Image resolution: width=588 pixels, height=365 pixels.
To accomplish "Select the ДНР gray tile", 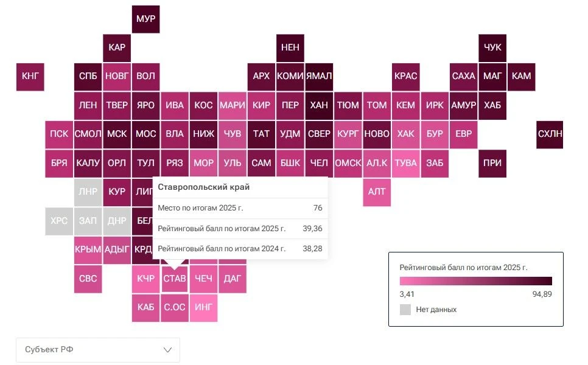I will tap(117, 221).
